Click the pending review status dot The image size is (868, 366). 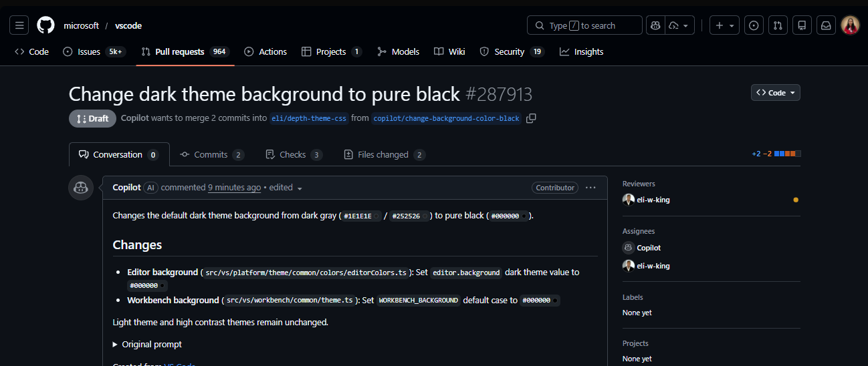796,200
